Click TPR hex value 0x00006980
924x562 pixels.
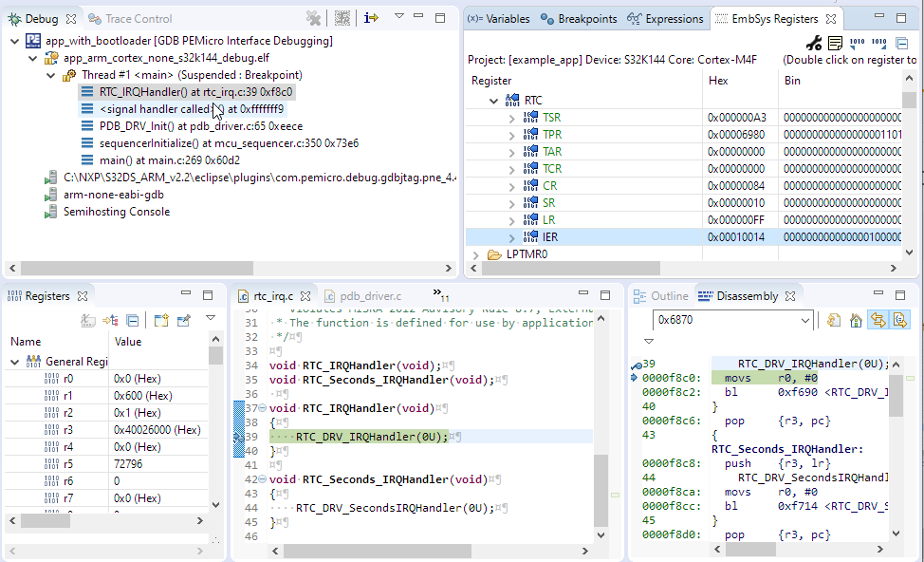point(736,135)
